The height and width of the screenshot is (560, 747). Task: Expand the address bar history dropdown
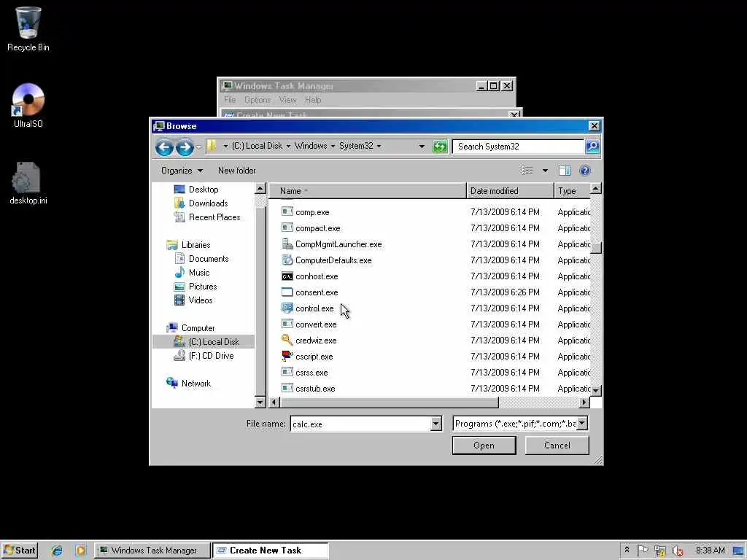coord(422,146)
